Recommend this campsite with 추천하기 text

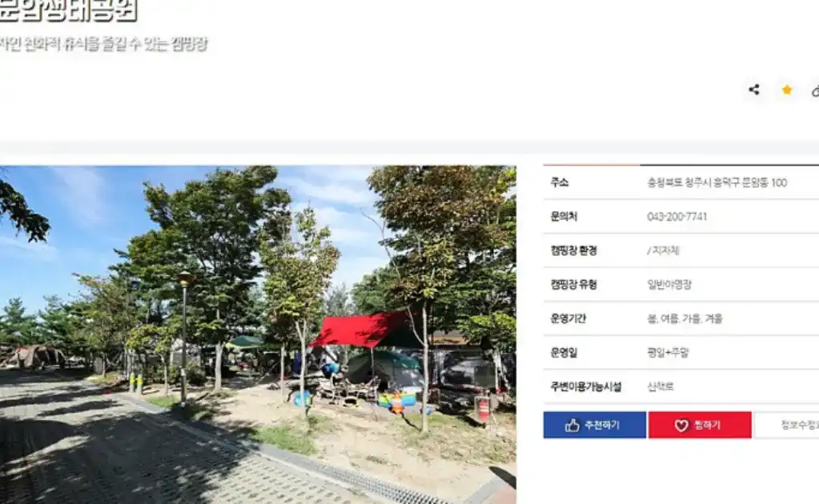(x=602, y=426)
